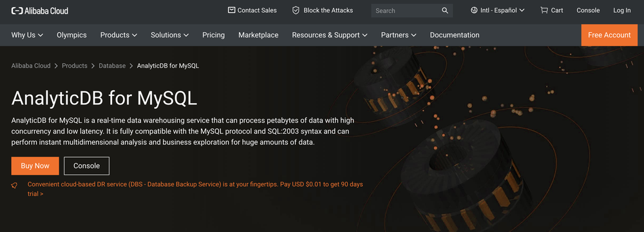
Task: Expand the Solutions menu
Action: (x=169, y=35)
